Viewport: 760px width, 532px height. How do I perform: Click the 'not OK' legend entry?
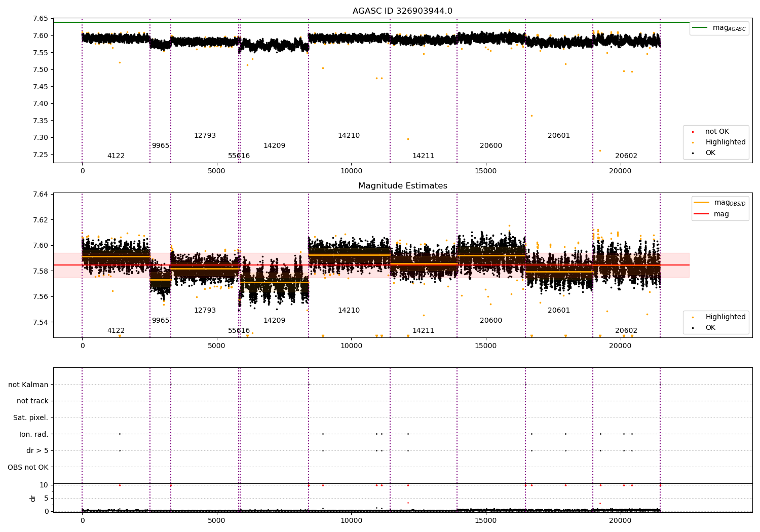717,132
